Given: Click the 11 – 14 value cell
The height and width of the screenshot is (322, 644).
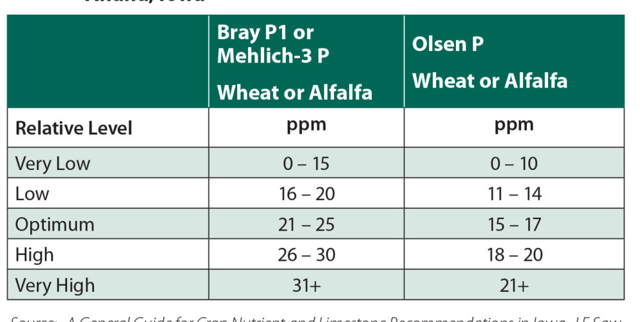Looking at the screenshot, I should 514,194.
